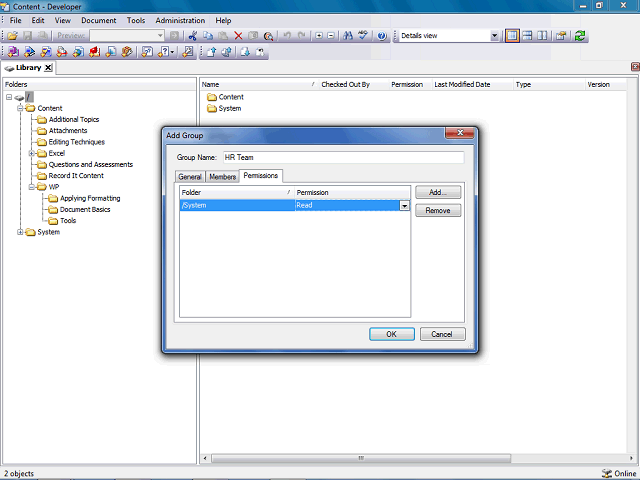Click the new package box icon
Viewport: 640px width, 480px height.
(x=127, y=52)
